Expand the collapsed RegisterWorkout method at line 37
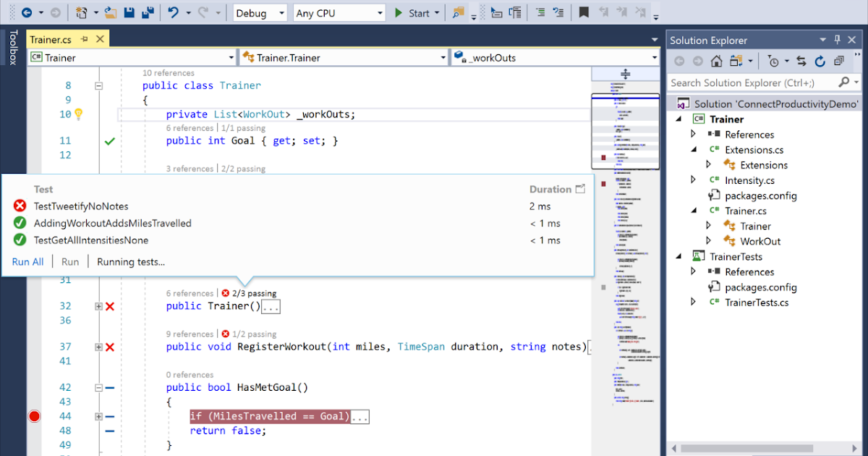Screen dimensions: 868x456 pos(98,347)
